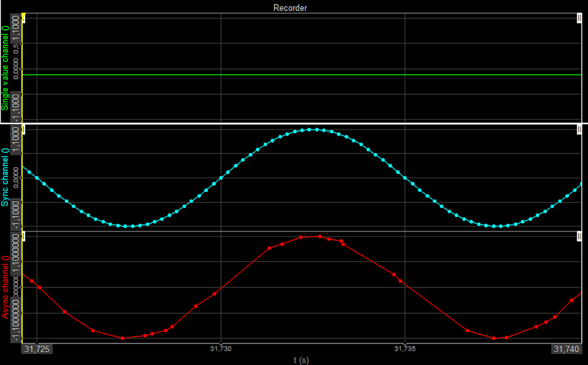The image size is (588, 365).
Task: Click end time value 31,740
Action: [566, 349]
